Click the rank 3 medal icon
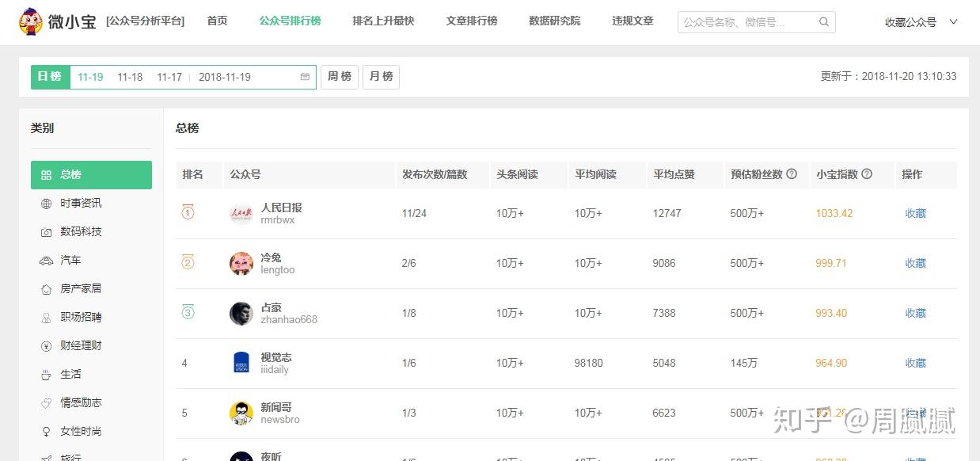Image resolution: width=980 pixels, height=461 pixels. click(188, 311)
